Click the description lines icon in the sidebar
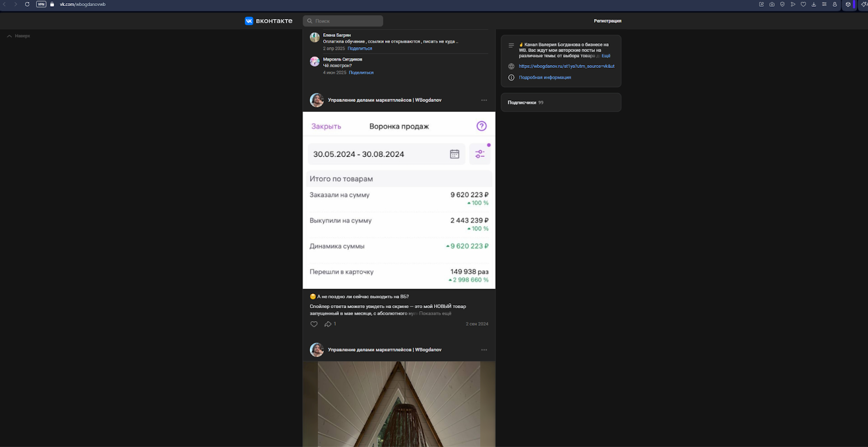 pyautogui.click(x=511, y=46)
